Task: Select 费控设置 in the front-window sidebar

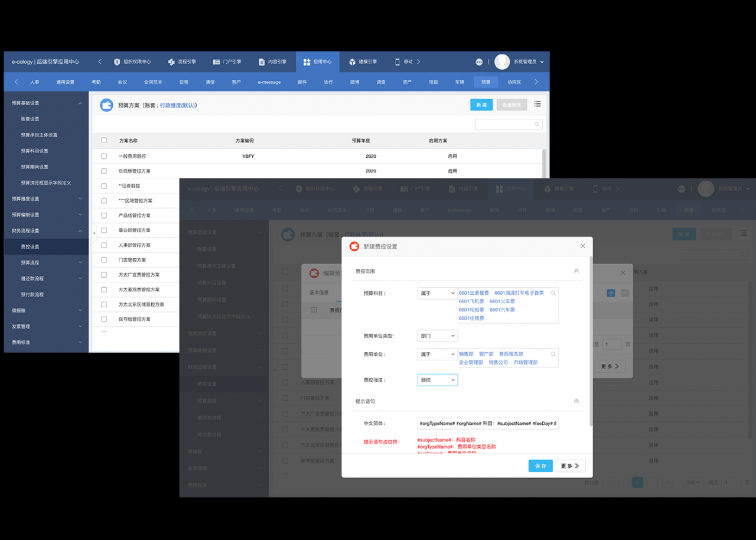Action: [46, 246]
